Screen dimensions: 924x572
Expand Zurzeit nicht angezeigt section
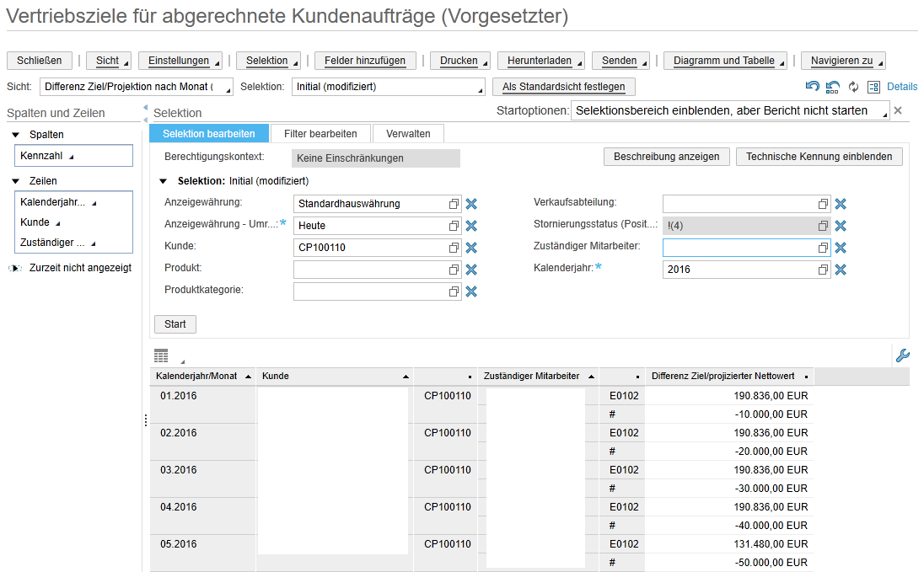(14, 269)
